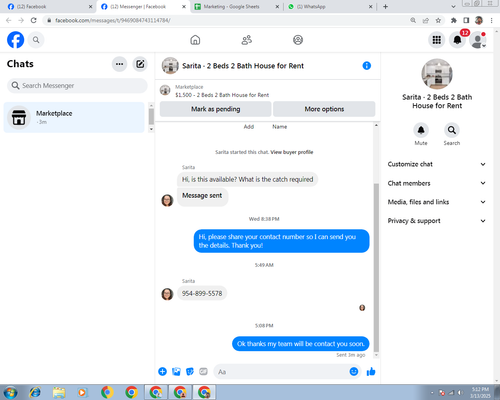The height and width of the screenshot is (400, 500).
Task: Open the Friends icon in top navigation
Action: pyautogui.click(x=247, y=40)
